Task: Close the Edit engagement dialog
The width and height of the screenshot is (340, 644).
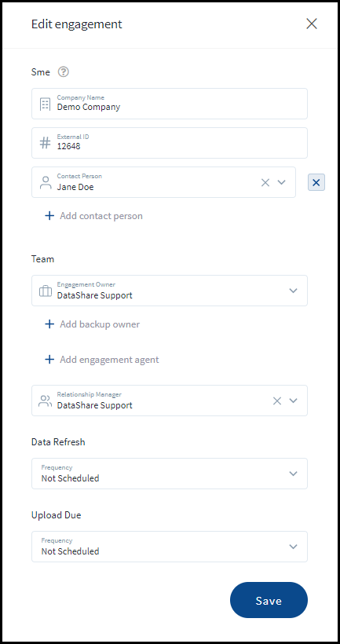Action: (x=312, y=24)
